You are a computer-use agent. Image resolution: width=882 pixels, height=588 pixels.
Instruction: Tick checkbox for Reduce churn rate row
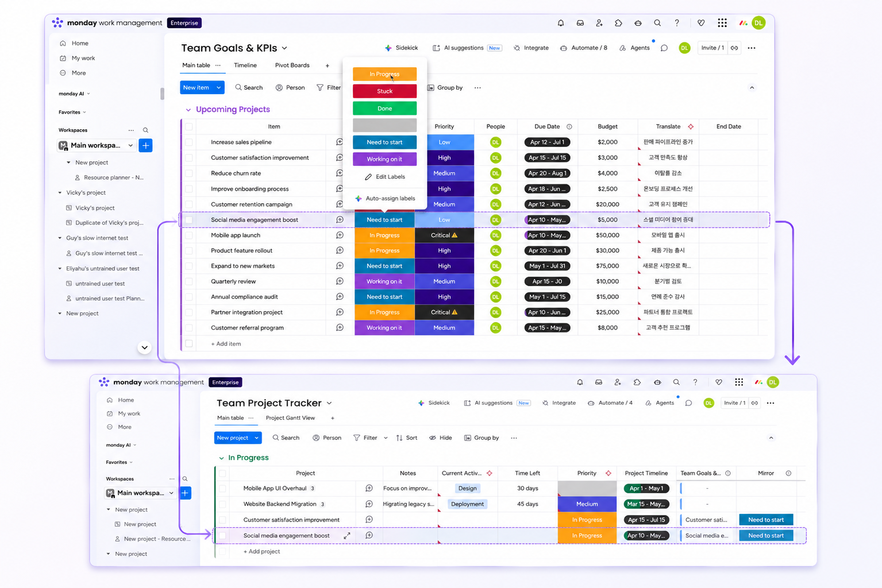189,173
